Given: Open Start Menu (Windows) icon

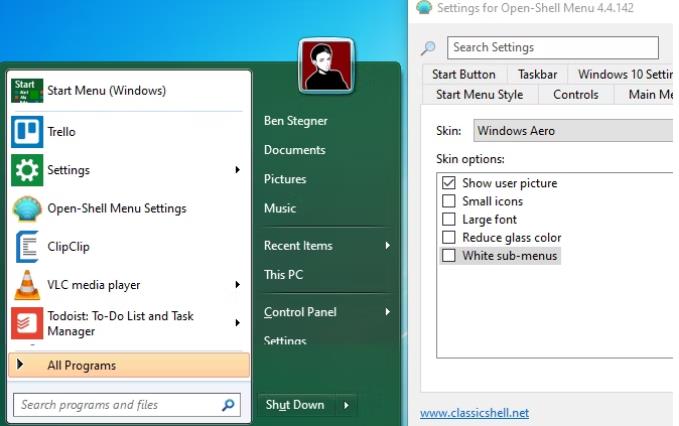Looking at the screenshot, I should [27, 90].
